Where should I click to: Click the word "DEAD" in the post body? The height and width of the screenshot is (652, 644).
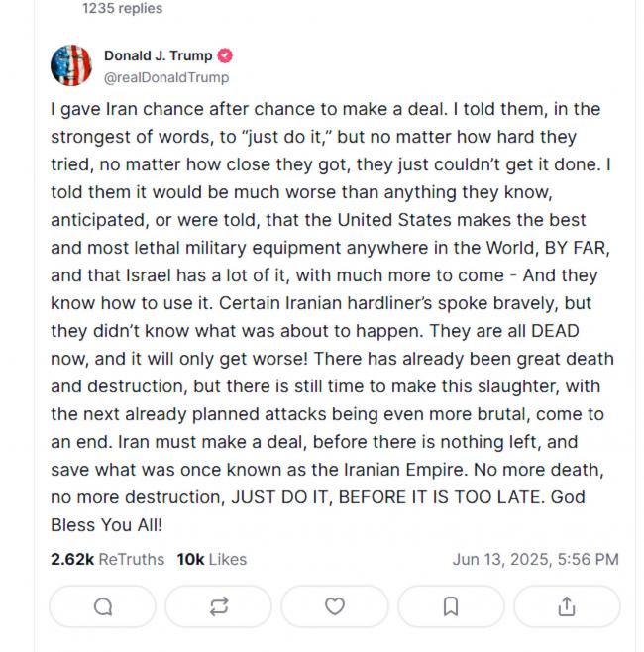point(555,331)
